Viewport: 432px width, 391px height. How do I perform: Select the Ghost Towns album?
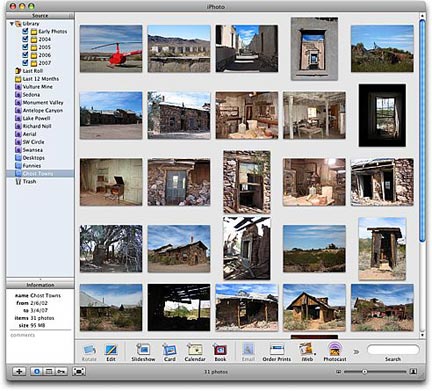[40, 174]
